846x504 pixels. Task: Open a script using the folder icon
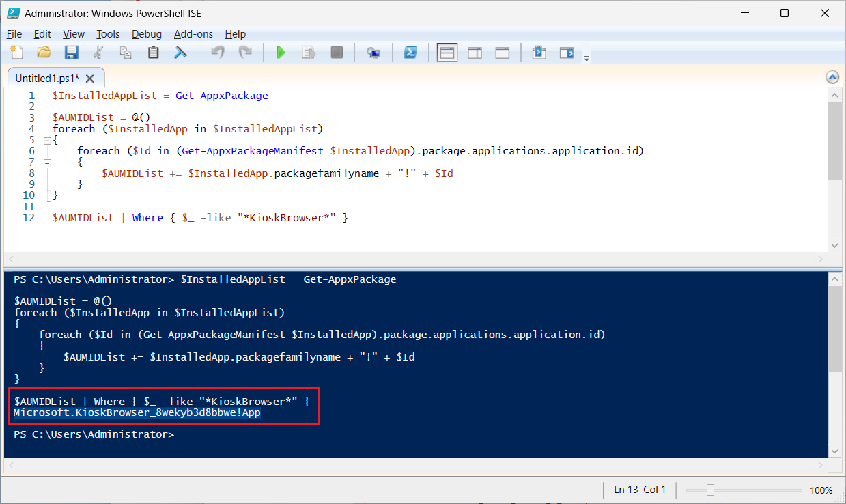[x=44, y=53]
